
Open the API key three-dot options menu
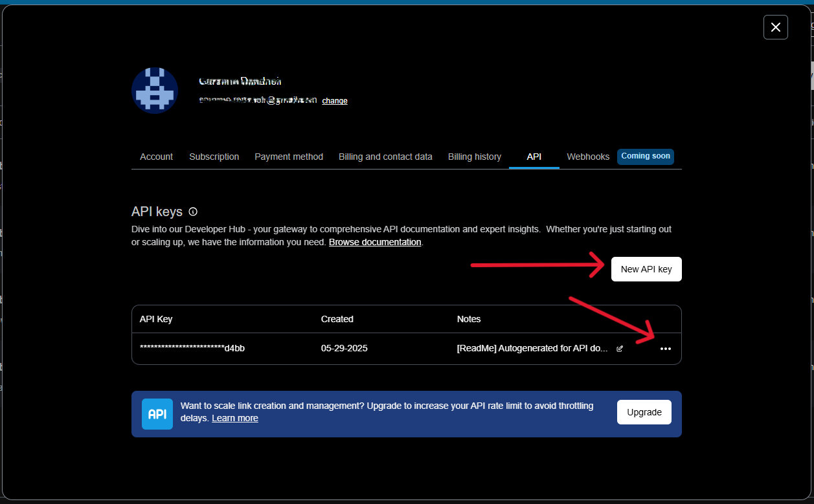click(x=666, y=349)
